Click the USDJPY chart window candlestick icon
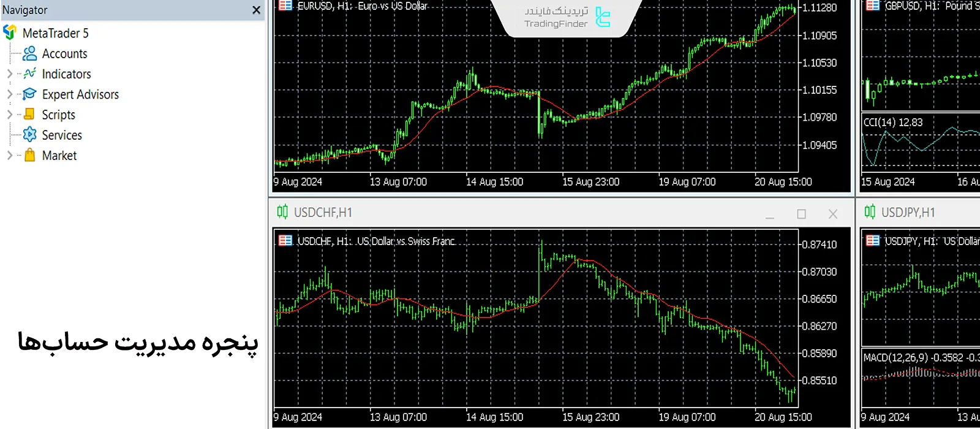 (870, 213)
